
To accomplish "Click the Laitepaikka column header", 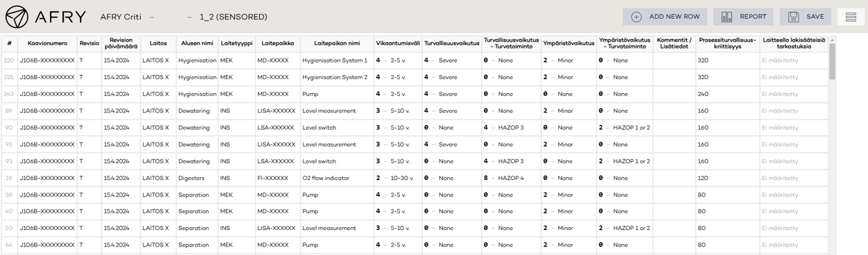I will (278, 43).
